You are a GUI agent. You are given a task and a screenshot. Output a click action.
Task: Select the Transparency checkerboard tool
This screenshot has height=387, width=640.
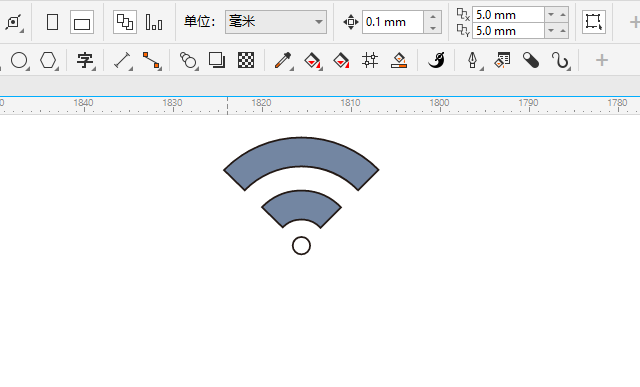point(246,60)
